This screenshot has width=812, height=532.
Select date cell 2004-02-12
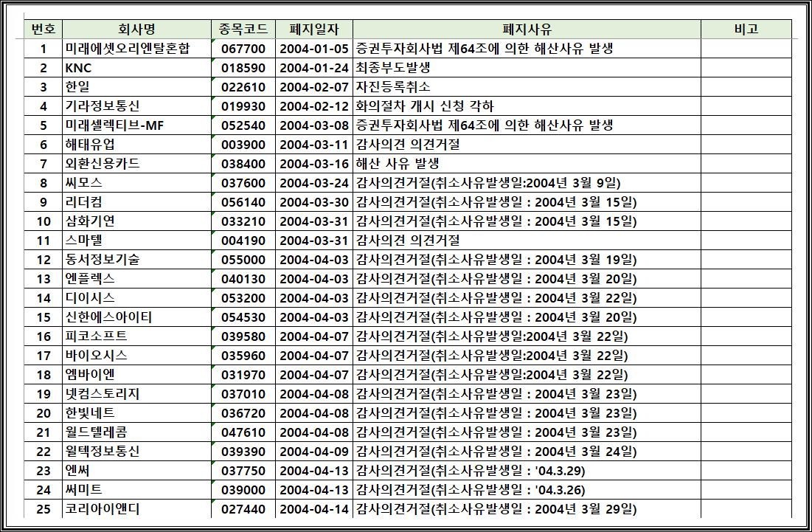click(314, 106)
